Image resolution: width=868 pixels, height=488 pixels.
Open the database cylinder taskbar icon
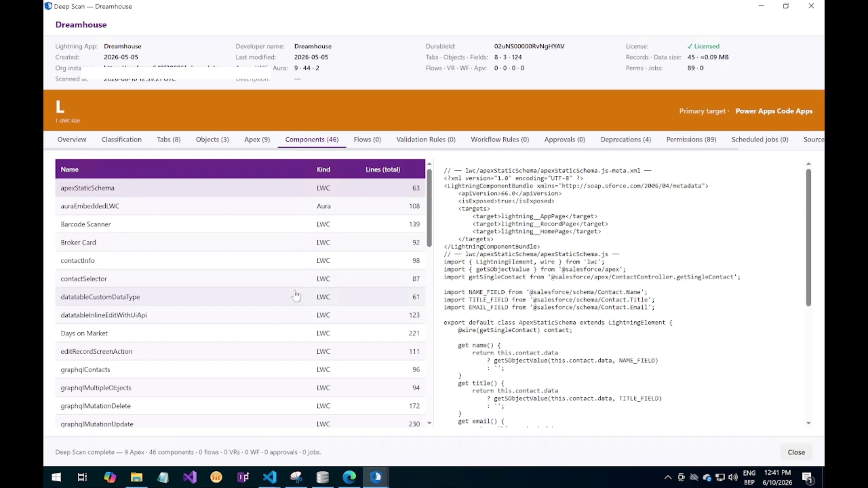(x=322, y=477)
